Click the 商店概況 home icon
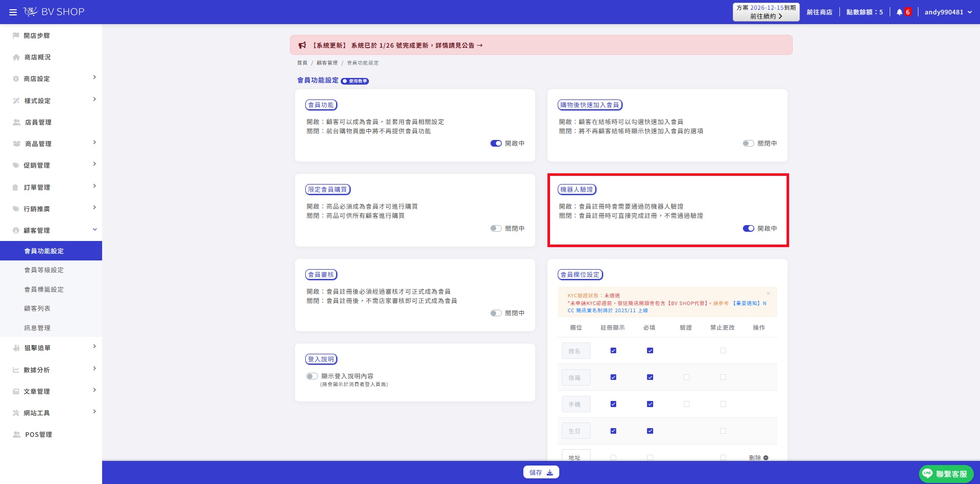Screen dimensions: 980x484 click(x=16, y=57)
